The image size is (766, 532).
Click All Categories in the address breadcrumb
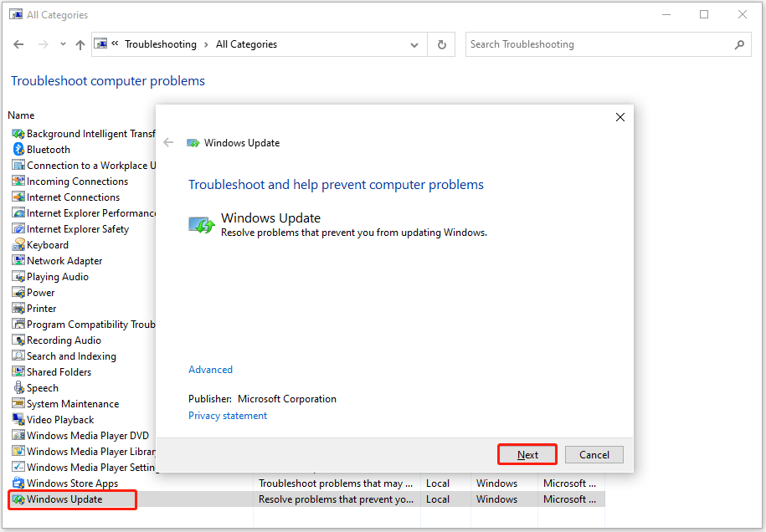246,44
